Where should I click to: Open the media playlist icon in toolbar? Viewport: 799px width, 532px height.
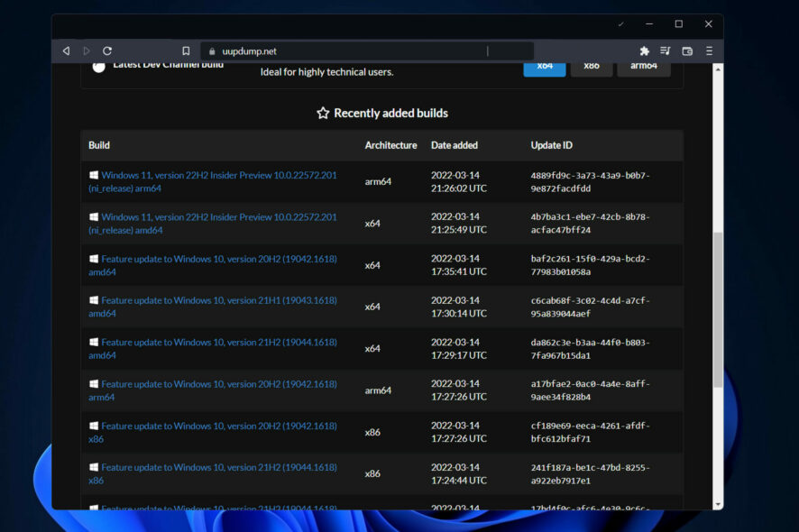pyautogui.click(x=665, y=51)
